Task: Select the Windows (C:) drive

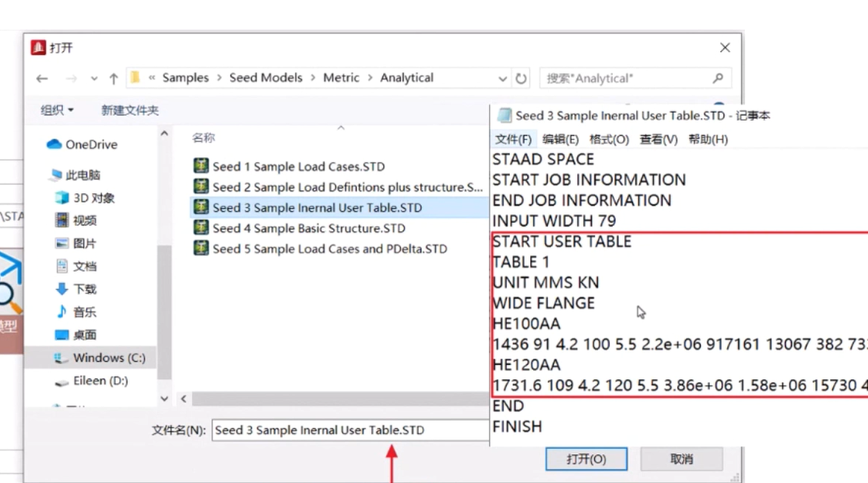Action: click(x=100, y=358)
